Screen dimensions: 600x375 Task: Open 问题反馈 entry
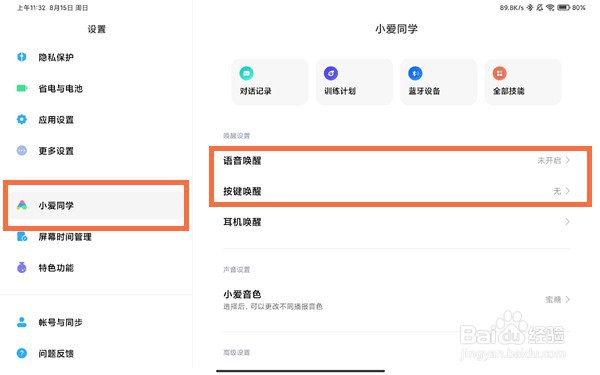(96, 353)
